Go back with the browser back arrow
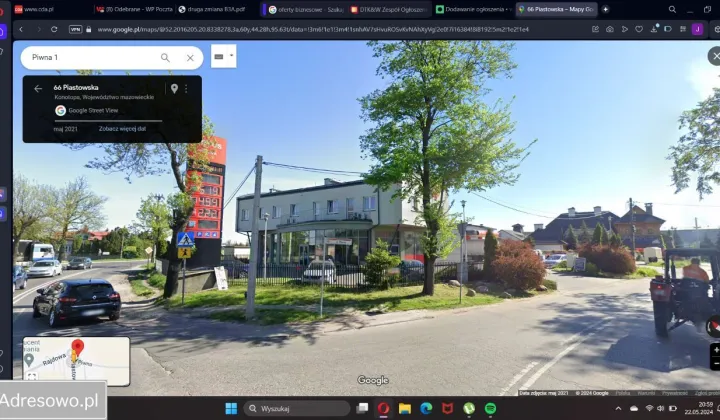720x420 pixels. (x=21, y=29)
